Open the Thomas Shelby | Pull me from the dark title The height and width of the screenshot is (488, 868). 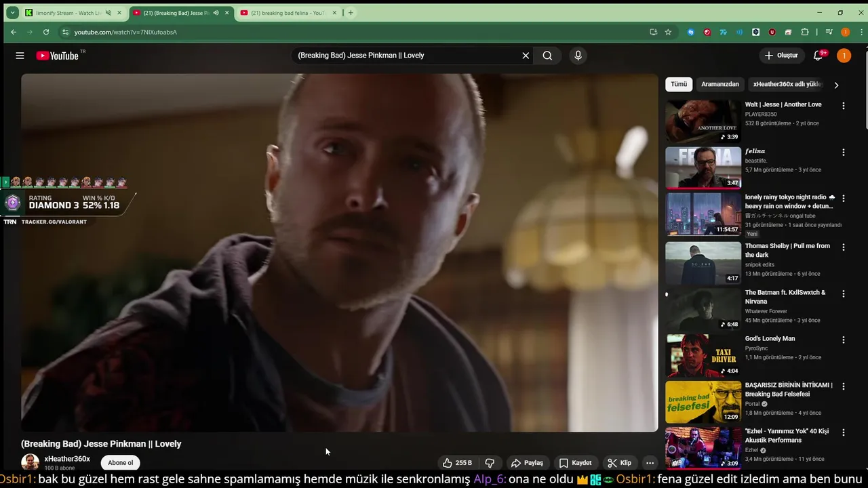787,250
